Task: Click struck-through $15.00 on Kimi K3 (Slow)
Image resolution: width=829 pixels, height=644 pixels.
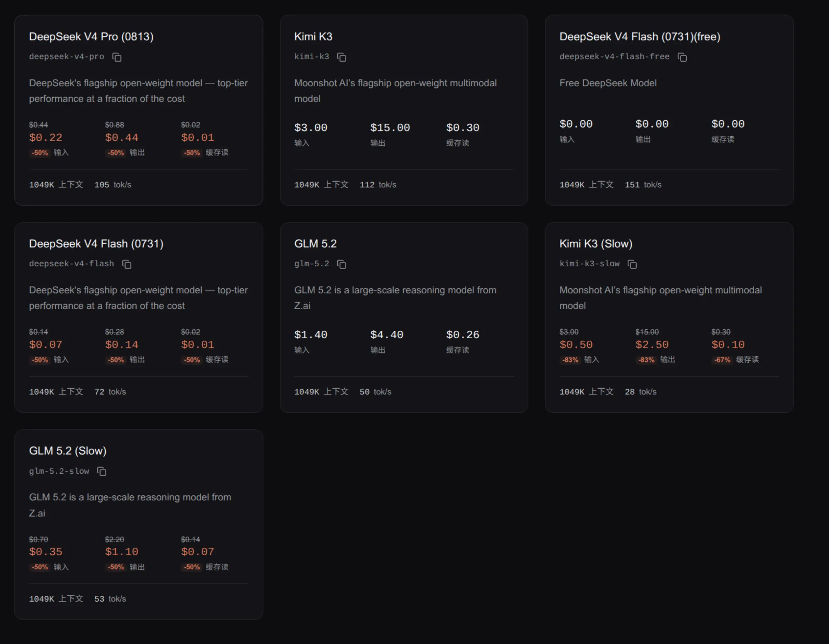Action: tap(647, 332)
